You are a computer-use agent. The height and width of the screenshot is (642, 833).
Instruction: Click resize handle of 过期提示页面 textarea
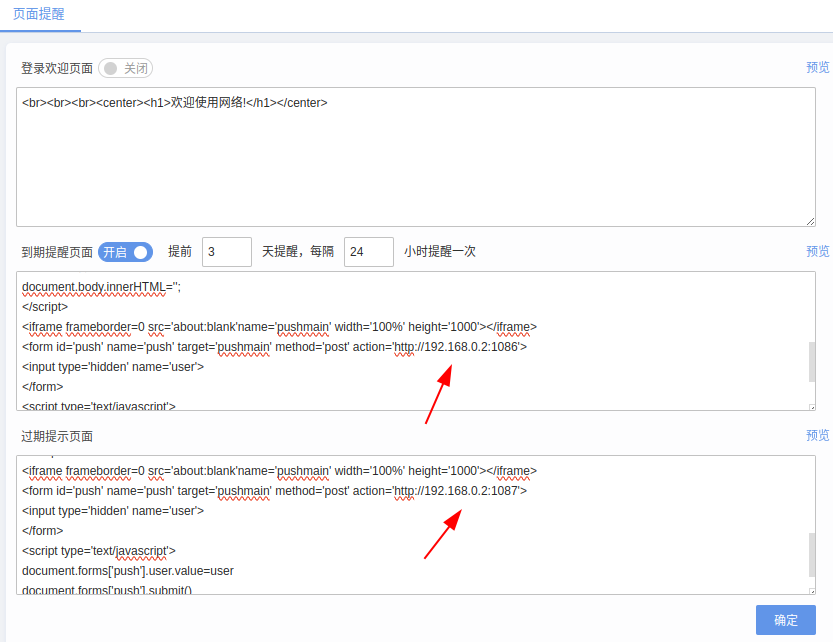pos(811,590)
